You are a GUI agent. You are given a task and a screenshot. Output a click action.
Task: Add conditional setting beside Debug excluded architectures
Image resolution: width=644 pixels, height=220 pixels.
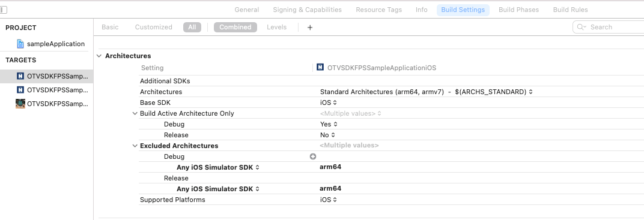(313, 156)
